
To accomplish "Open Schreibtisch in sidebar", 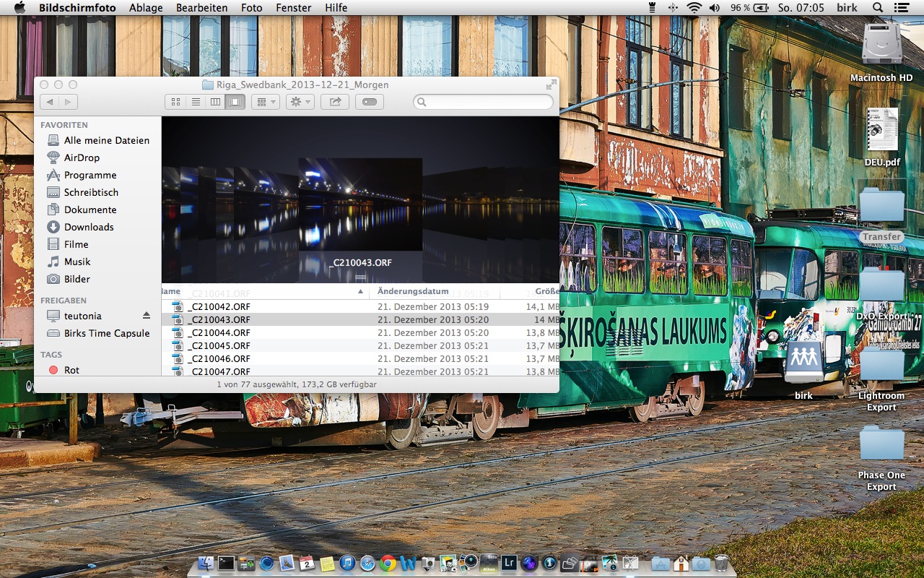I will click(82, 192).
